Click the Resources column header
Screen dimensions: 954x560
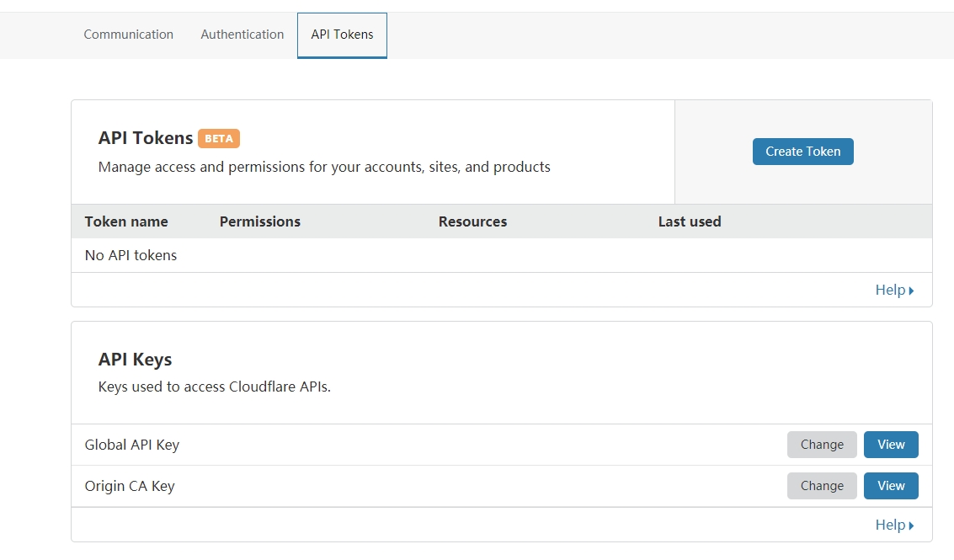click(472, 221)
